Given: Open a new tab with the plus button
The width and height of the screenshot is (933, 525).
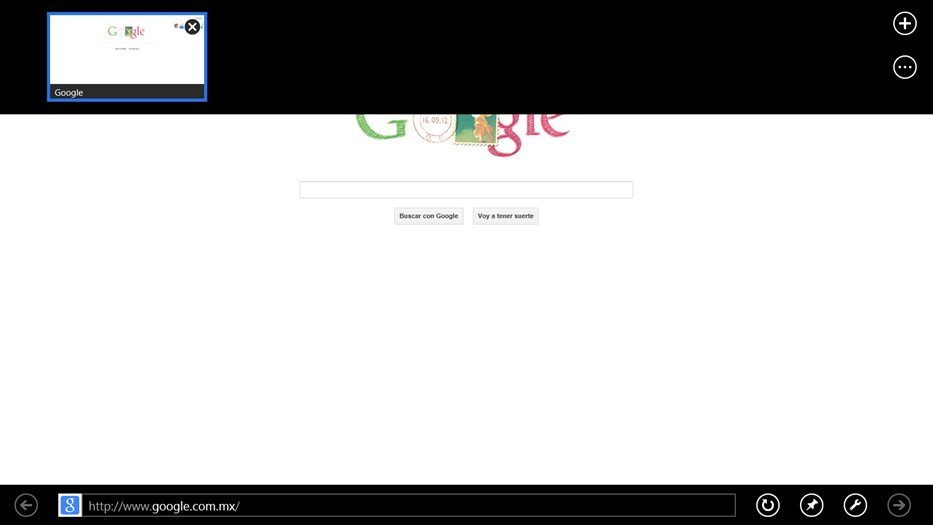Looking at the screenshot, I should [904, 24].
